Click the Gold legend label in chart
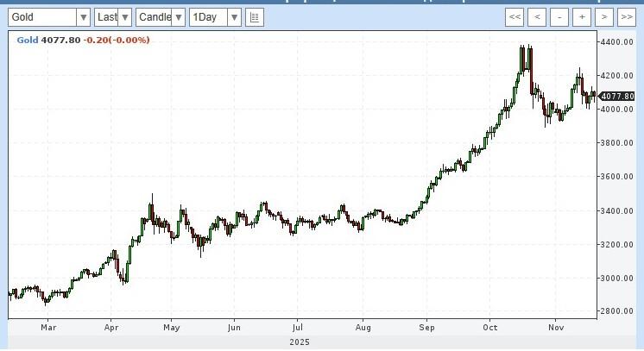This screenshot has width=644, height=351. pos(26,40)
